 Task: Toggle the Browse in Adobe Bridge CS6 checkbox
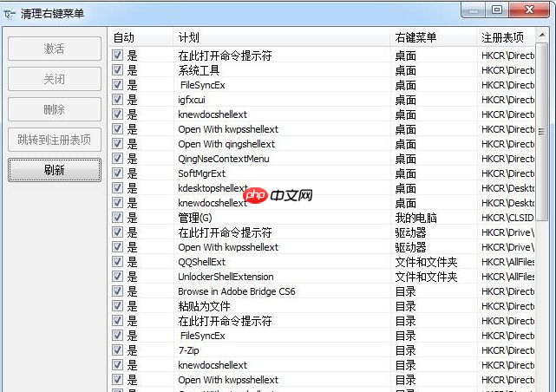[117, 291]
